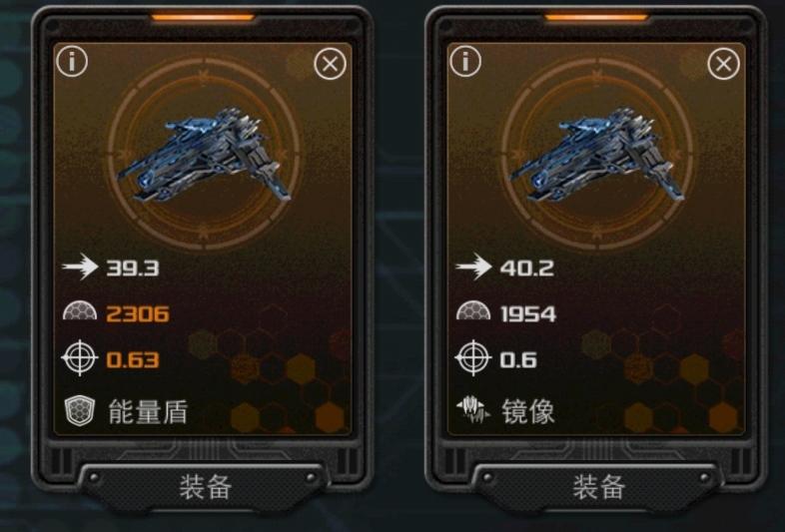Dismiss the left ship card with X
The image size is (785, 532).
pos(330,64)
